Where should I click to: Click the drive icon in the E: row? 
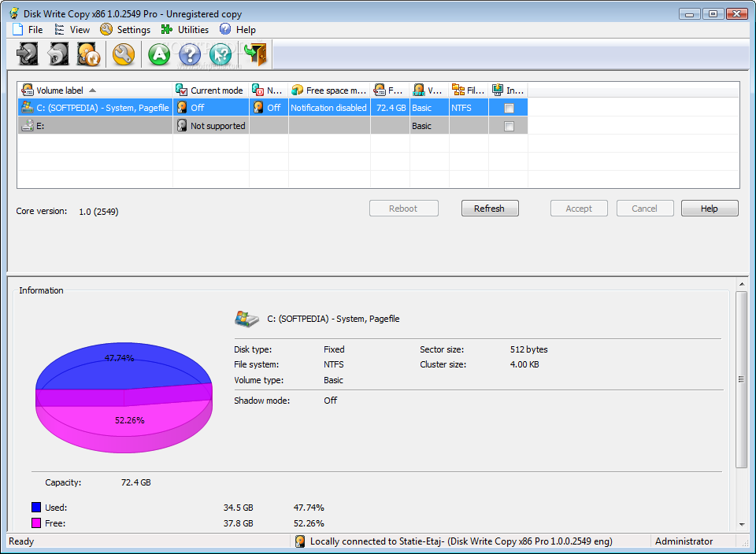coord(28,126)
